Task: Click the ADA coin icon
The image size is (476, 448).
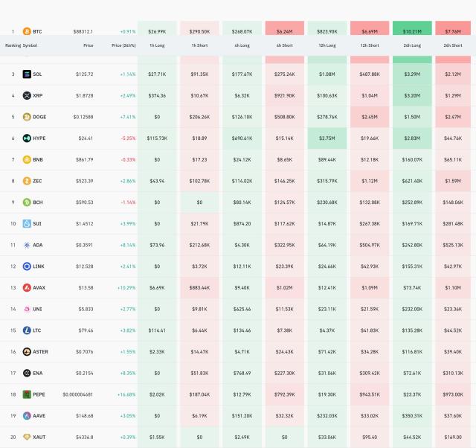Action: tap(27, 245)
